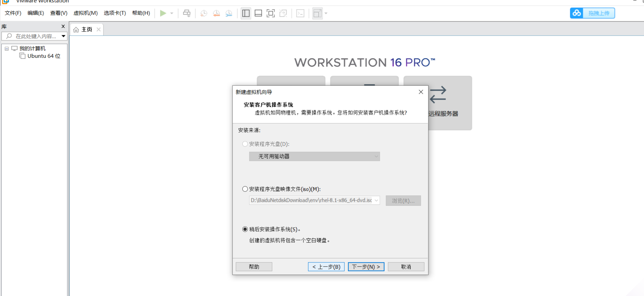Toggle the library sidebar view icon
The image size is (644, 296).
[246, 13]
